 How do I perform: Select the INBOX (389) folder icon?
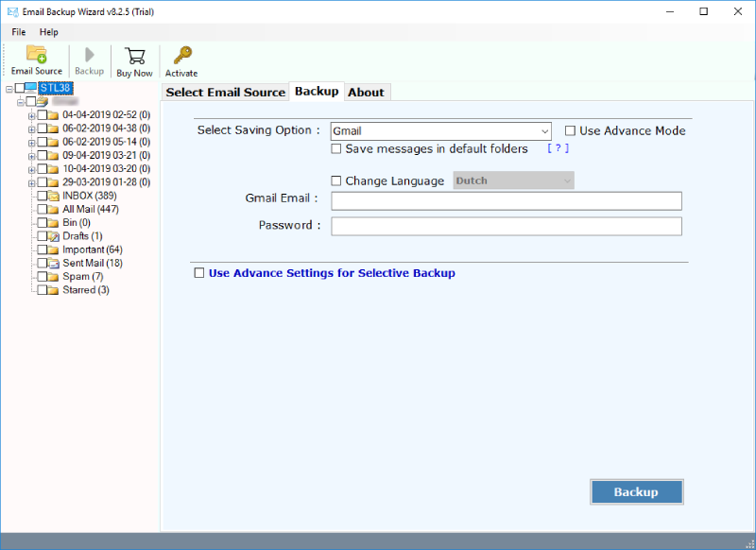pyautogui.click(x=54, y=196)
